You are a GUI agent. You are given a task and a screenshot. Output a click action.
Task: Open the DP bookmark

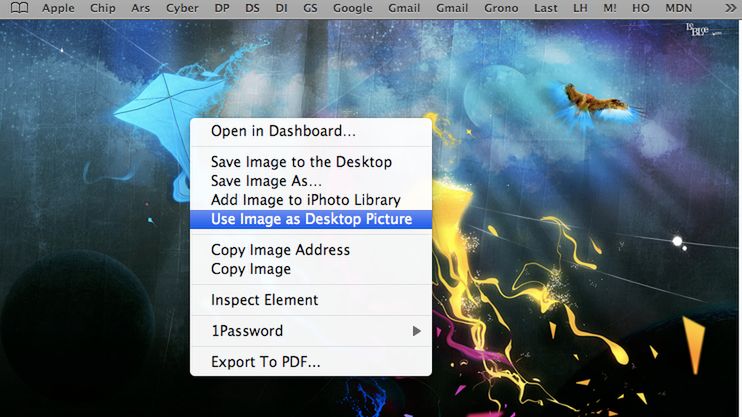pyautogui.click(x=222, y=8)
